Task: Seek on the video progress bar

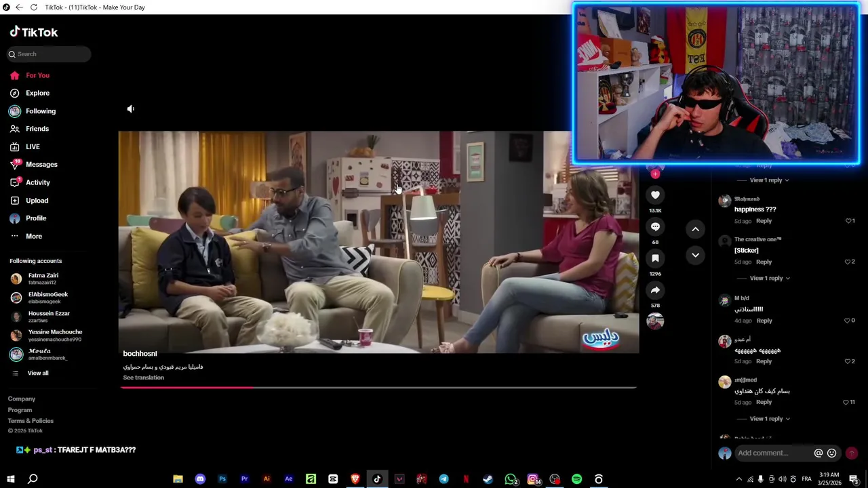Action: pos(378,388)
